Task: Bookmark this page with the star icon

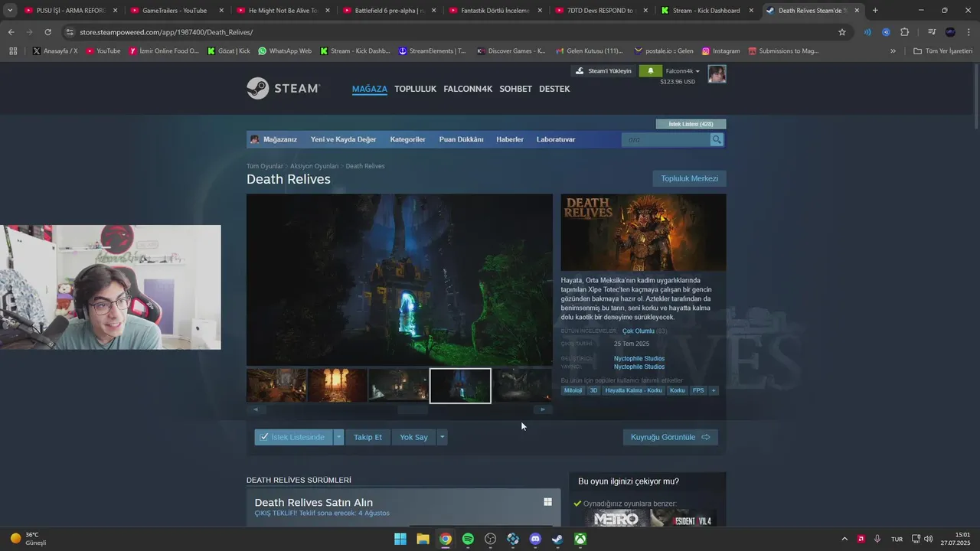Action: click(842, 32)
